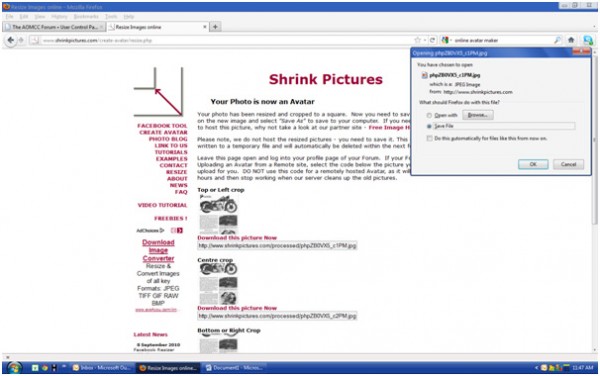This screenshot has width=600, height=376.
Task: Open the FACEBOOK TOOL sidebar link
Action: click(162, 125)
